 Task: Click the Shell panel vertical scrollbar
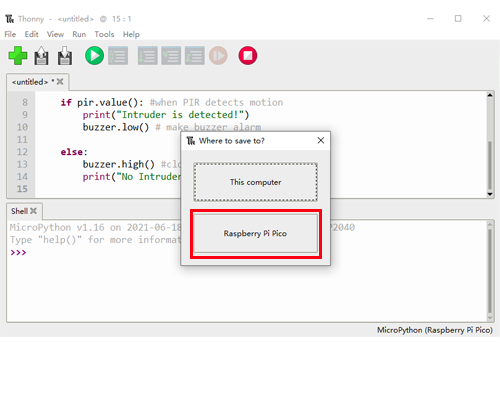[x=490, y=271]
